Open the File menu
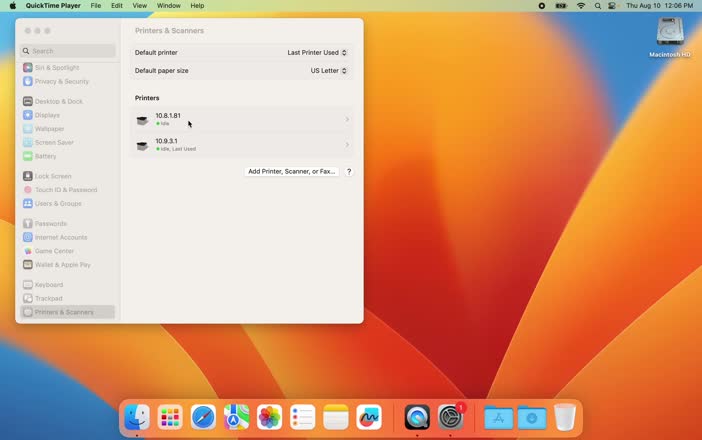Image resolution: width=702 pixels, height=440 pixels. (96, 6)
